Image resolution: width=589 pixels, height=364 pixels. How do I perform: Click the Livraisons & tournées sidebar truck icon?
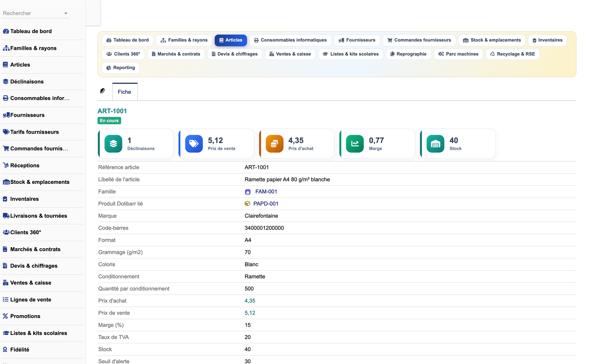(x=6, y=216)
